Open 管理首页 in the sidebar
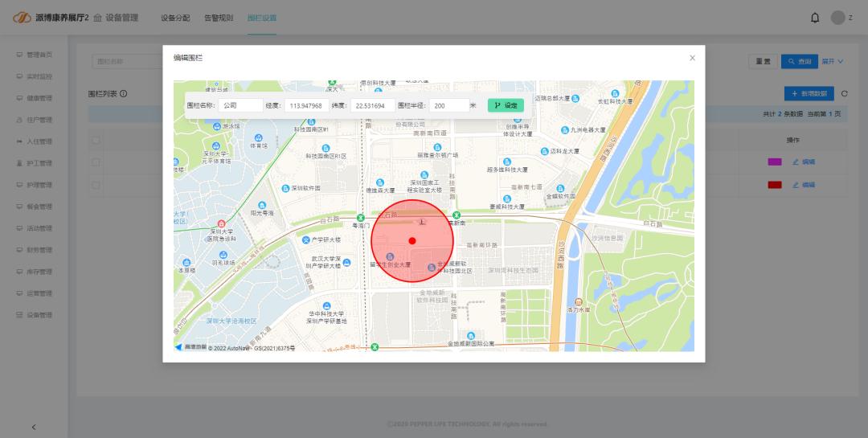 pos(35,55)
